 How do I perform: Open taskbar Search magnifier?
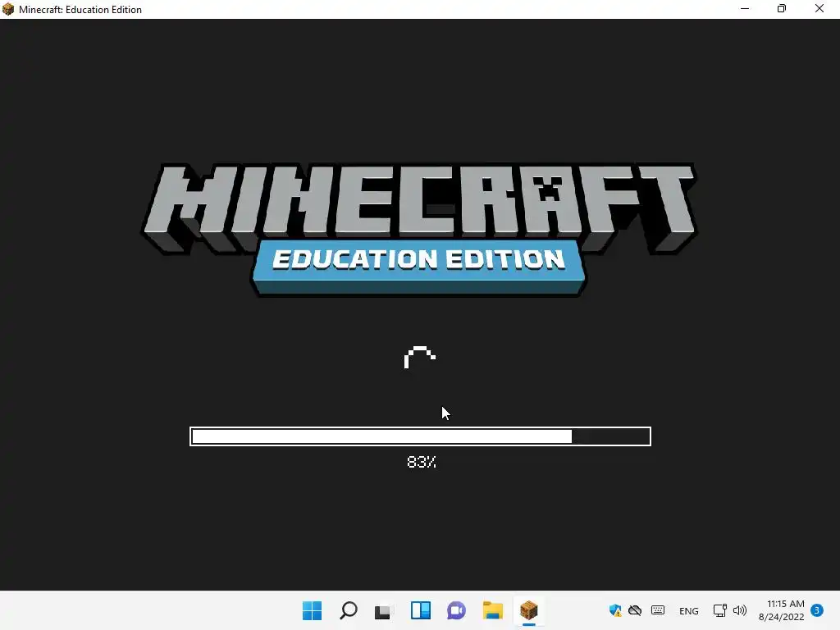(x=348, y=610)
